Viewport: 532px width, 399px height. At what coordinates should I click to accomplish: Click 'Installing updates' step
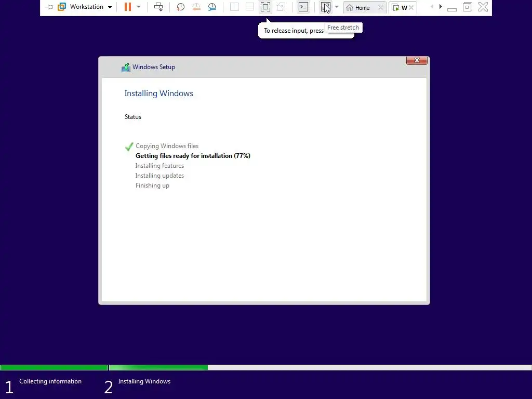click(x=159, y=176)
